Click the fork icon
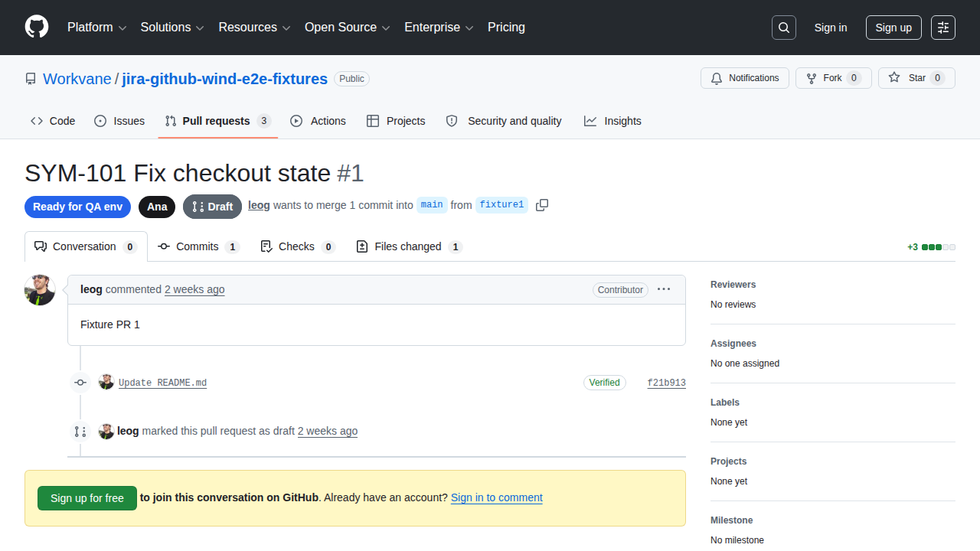Viewport: 980px width, 551px height. point(812,78)
